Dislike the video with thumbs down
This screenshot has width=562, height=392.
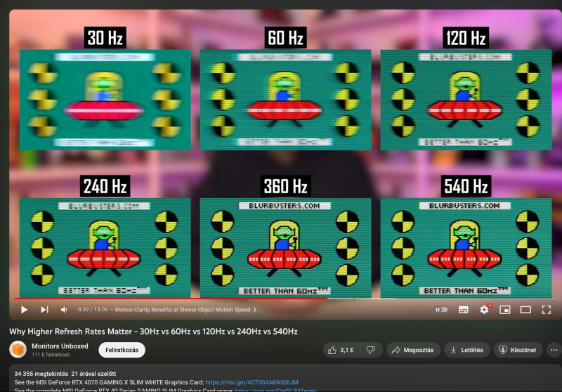point(371,350)
